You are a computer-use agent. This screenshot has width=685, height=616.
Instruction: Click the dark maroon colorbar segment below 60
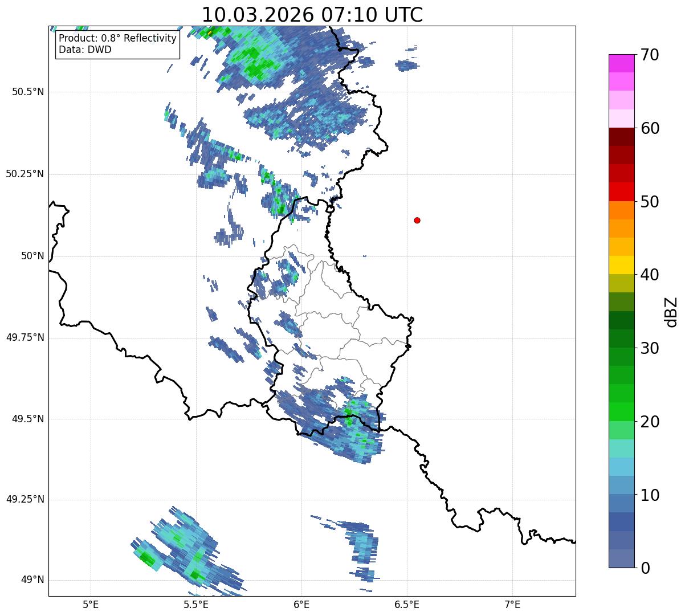click(622, 137)
